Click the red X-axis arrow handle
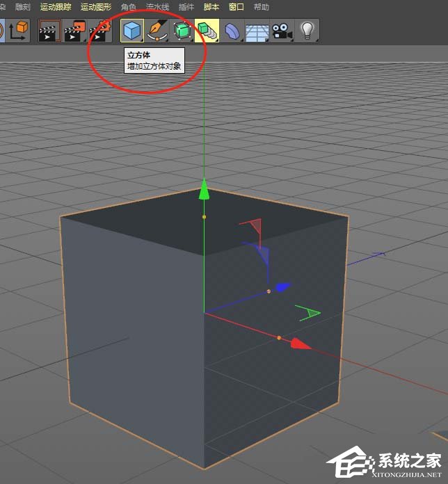Viewport: 448px width, 484px height. pos(301,344)
